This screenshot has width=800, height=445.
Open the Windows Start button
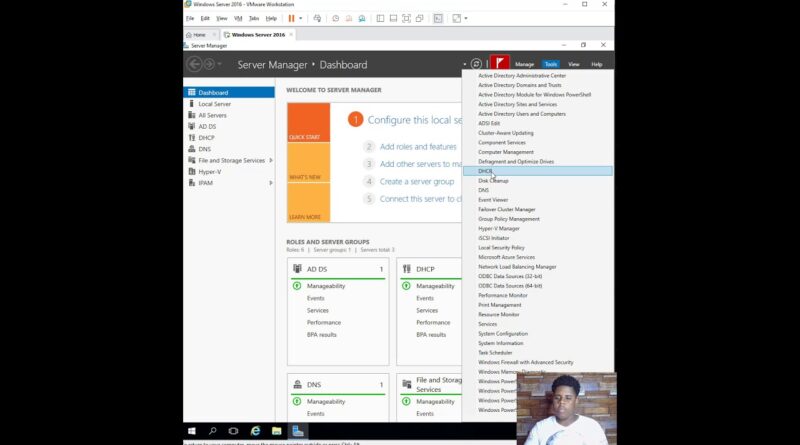pyautogui.click(x=192, y=431)
